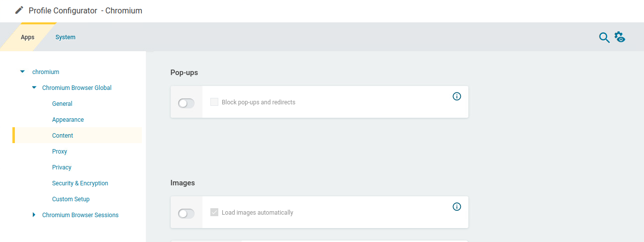Uncheck Load images automatically checkbox
The width and height of the screenshot is (644, 242).
click(x=214, y=213)
